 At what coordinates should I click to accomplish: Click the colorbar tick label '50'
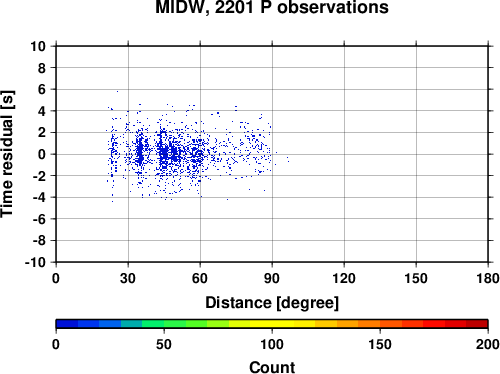coord(164,344)
